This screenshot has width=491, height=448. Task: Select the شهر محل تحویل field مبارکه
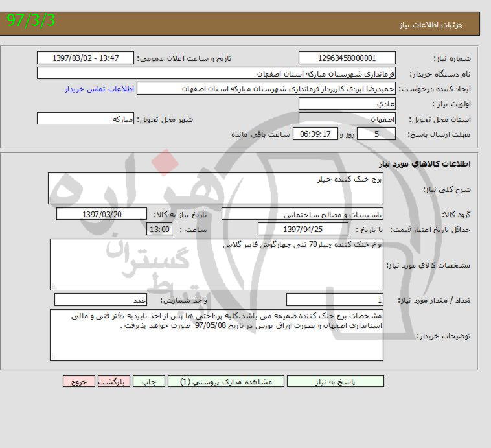click(86, 119)
